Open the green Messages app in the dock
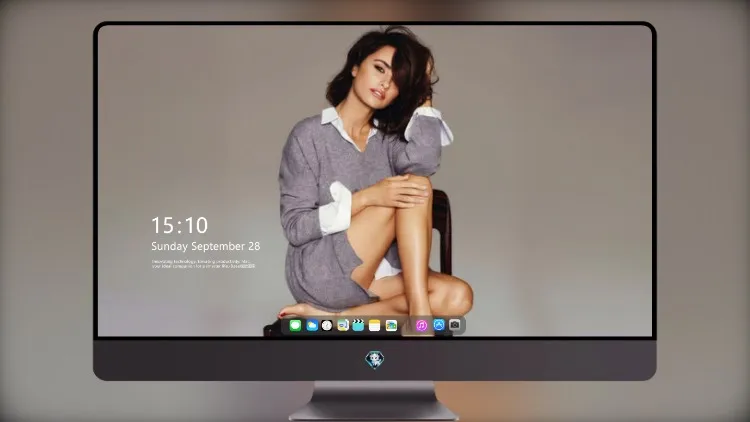The height and width of the screenshot is (422, 750). (x=296, y=325)
